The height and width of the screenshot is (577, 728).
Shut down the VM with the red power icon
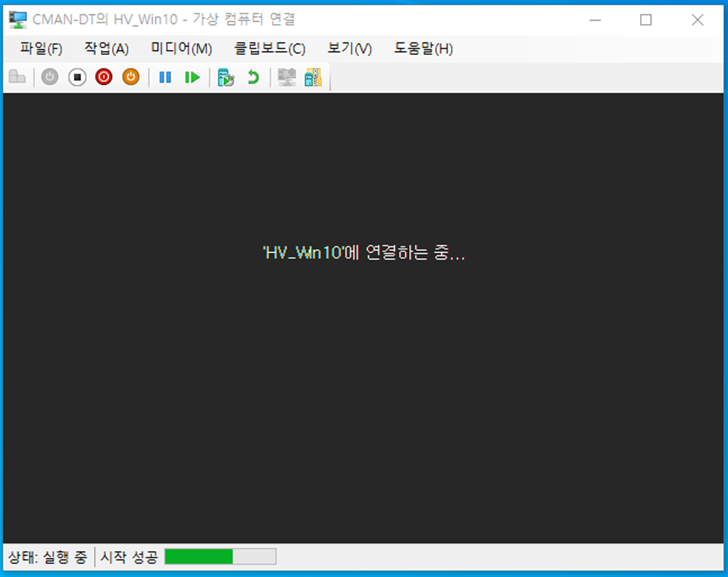[104, 76]
